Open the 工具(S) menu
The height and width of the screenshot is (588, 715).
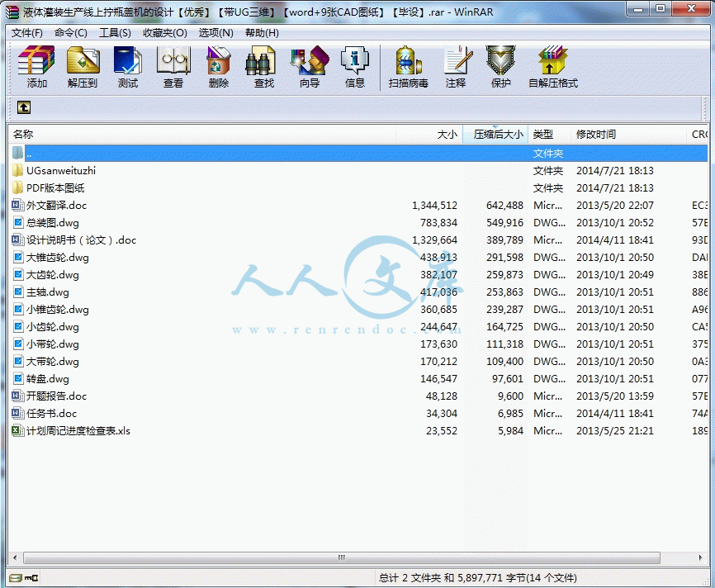point(115,33)
